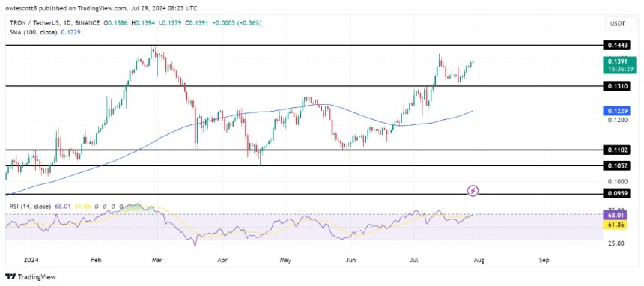
Task: Click the purple lightning event marker
Action: click(473, 191)
